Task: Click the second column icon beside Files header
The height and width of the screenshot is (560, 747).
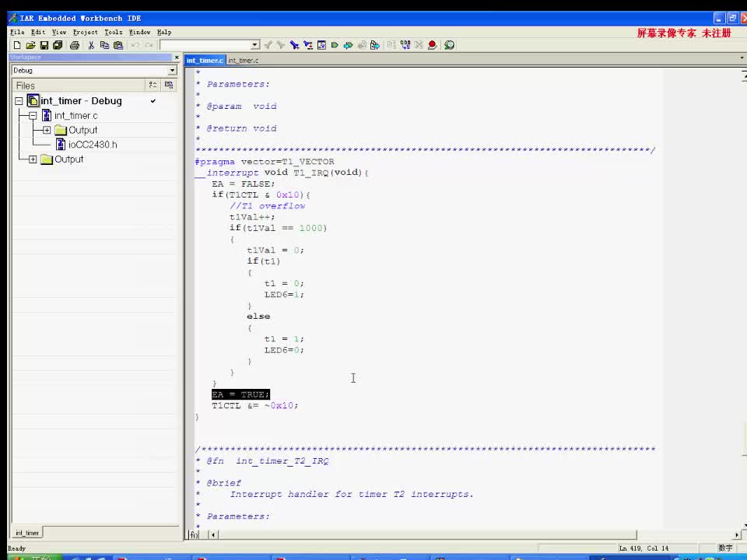Action: [x=169, y=85]
